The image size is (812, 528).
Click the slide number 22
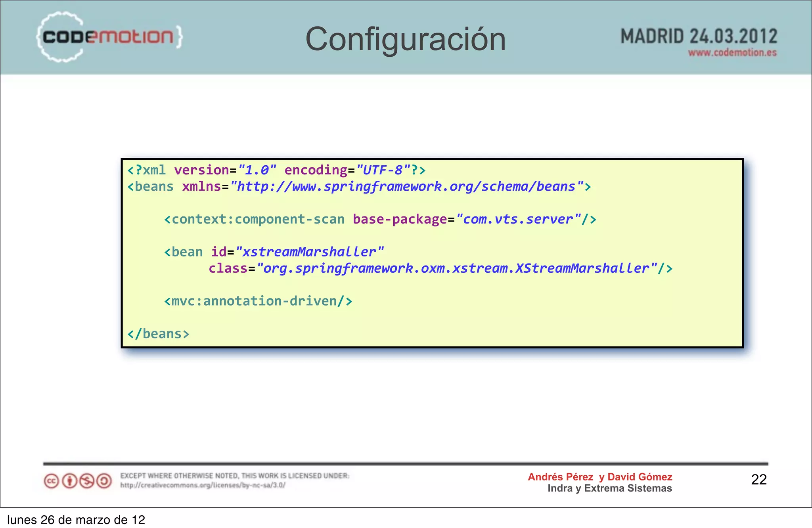click(x=759, y=480)
